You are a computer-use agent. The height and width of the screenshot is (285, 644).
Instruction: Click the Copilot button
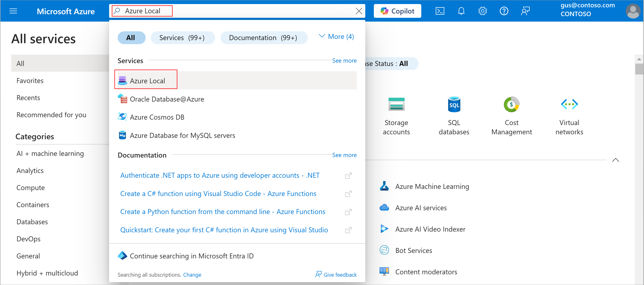point(397,11)
